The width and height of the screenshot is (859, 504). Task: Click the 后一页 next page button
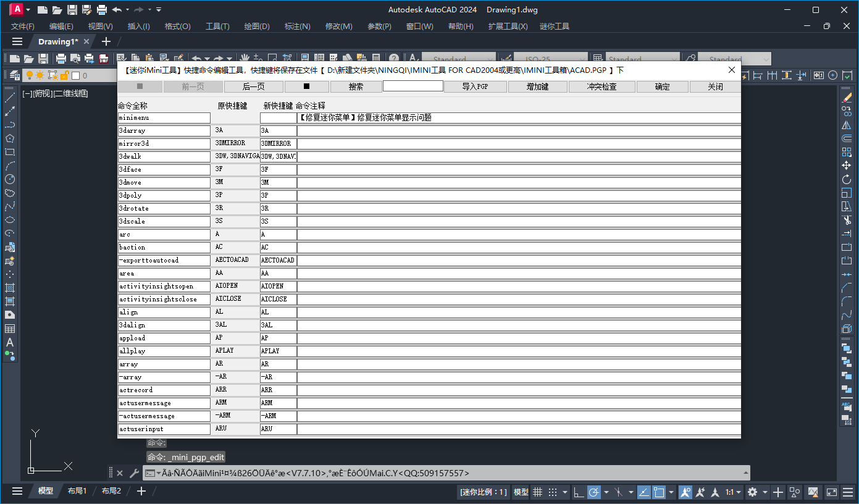click(253, 86)
